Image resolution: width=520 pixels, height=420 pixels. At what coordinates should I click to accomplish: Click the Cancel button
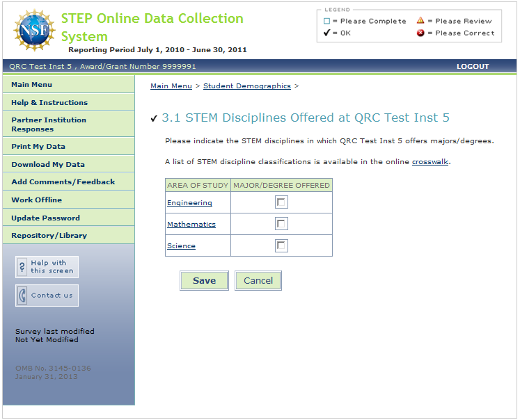point(258,281)
